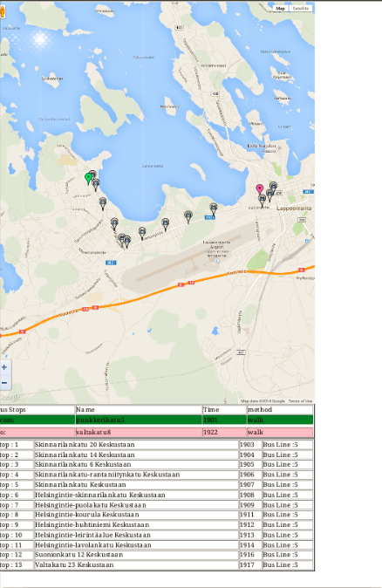Click the pink destination marker
This screenshot has width=382, height=588.
pyautogui.click(x=259, y=190)
